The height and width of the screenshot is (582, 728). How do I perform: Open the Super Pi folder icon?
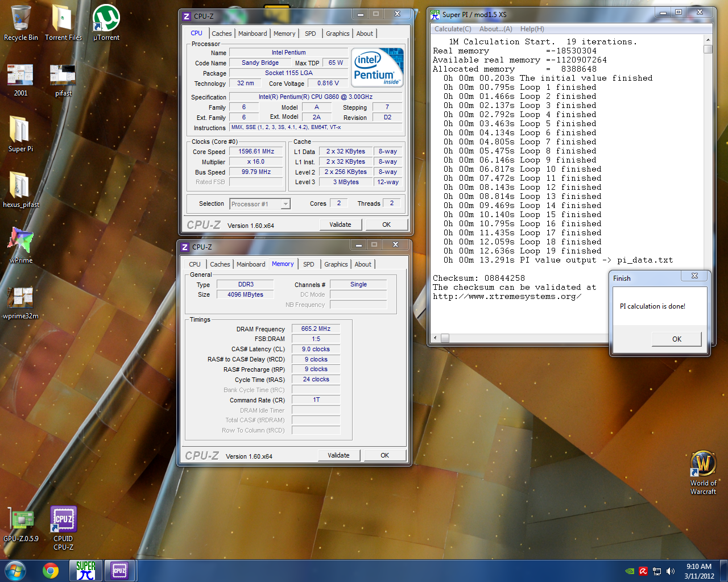[20, 134]
